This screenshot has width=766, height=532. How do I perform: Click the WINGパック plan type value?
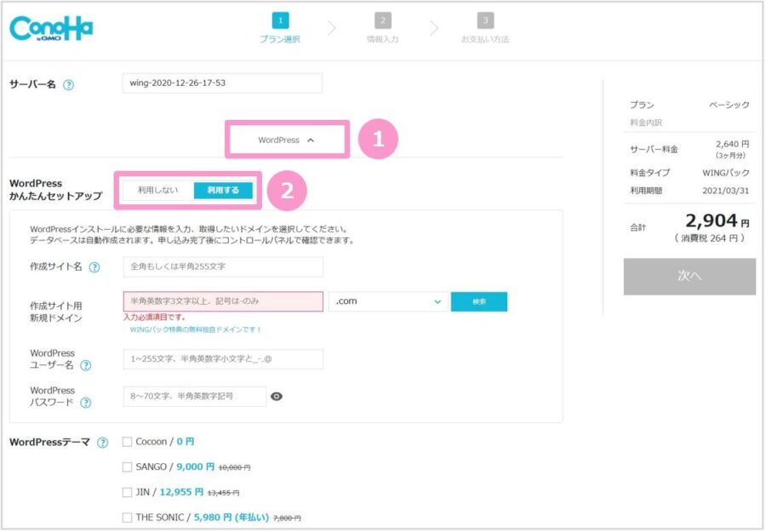(x=725, y=173)
